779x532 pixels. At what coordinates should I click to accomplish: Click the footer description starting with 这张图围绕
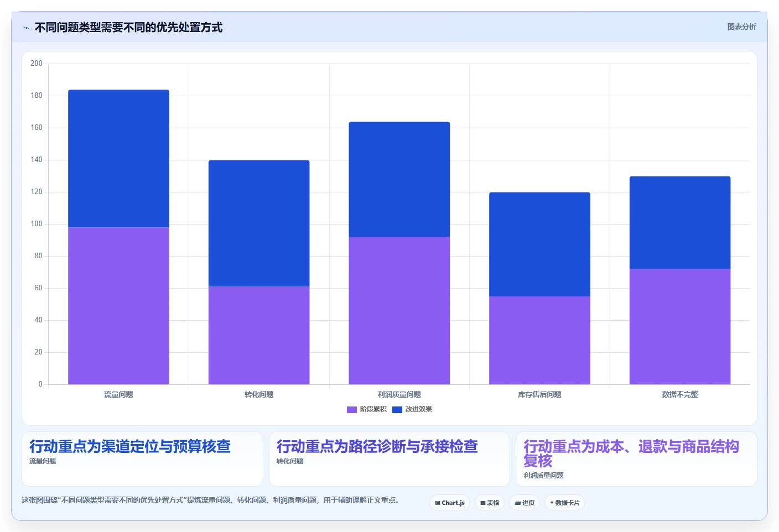210,500
